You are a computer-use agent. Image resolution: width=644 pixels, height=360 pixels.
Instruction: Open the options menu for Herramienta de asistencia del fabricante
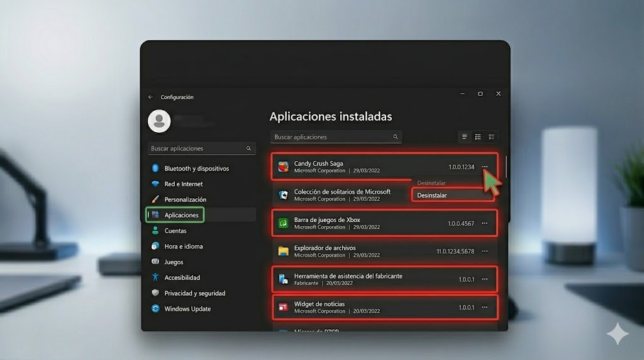pos(485,279)
